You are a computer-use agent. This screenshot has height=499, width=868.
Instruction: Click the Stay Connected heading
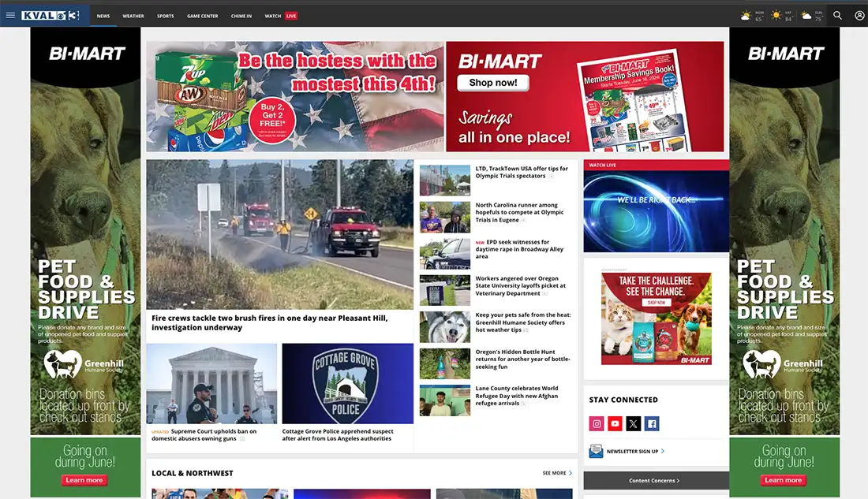(x=623, y=400)
